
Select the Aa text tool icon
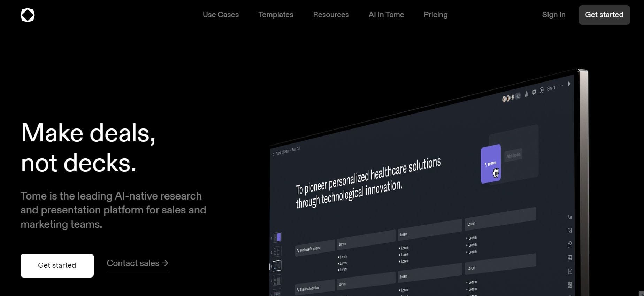(569, 217)
